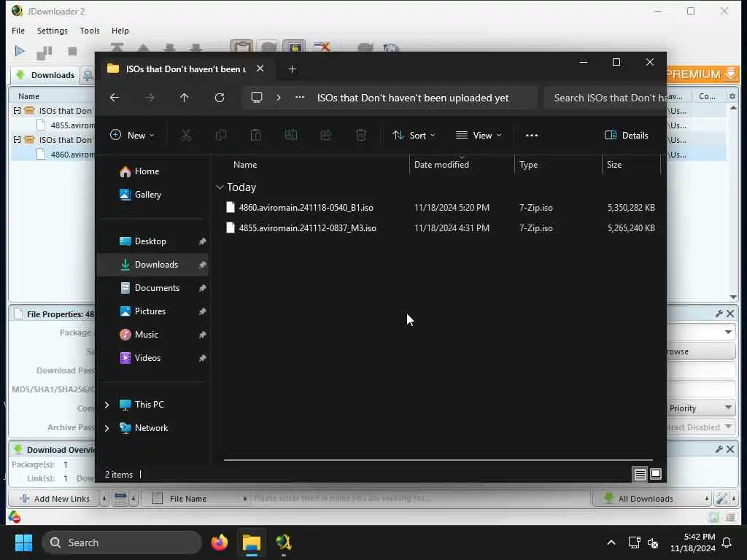Open Documents quick access folder
The height and width of the screenshot is (560, 747).
(150, 288)
